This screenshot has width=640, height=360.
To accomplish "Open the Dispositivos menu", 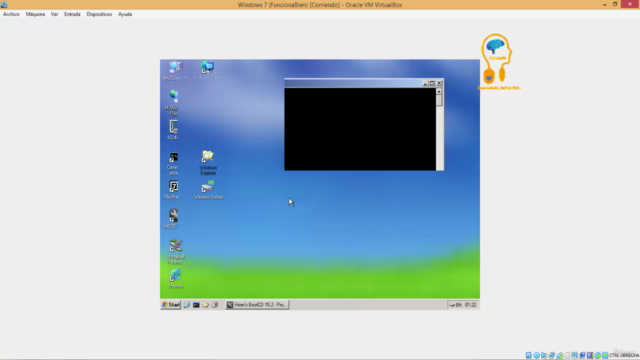I will [x=99, y=14].
